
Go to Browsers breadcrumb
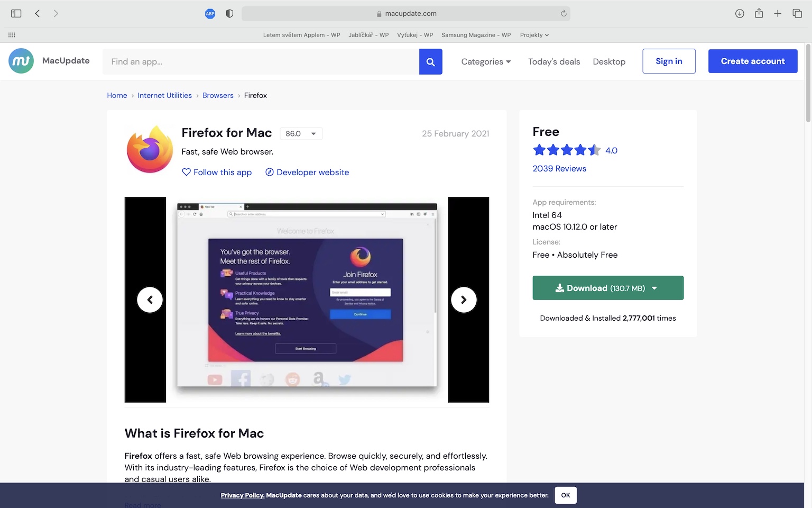tap(218, 95)
